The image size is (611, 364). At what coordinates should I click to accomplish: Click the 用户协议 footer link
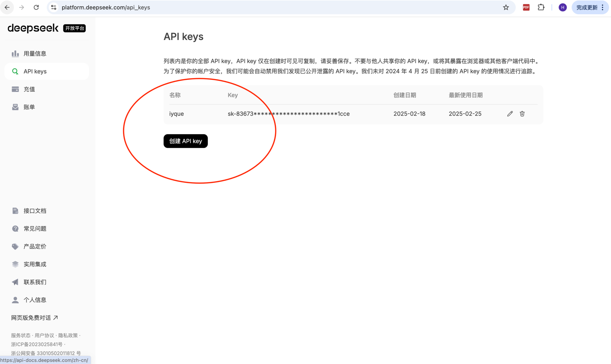[44, 335]
